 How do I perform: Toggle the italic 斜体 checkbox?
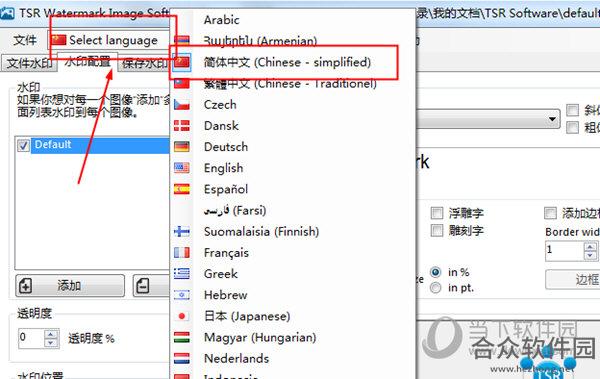[572, 111]
